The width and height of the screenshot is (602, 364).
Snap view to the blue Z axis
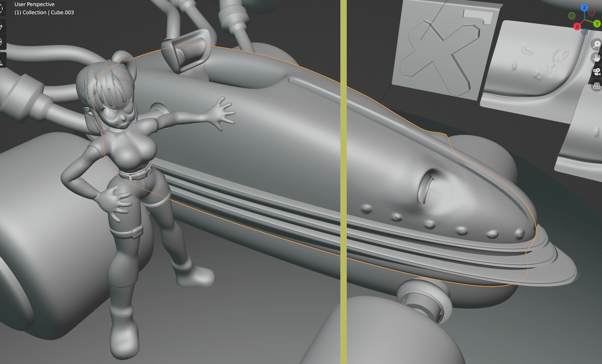point(584,8)
